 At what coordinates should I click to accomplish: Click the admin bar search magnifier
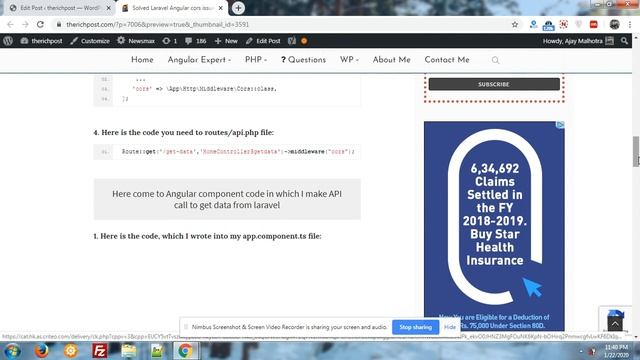(x=624, y=41)
